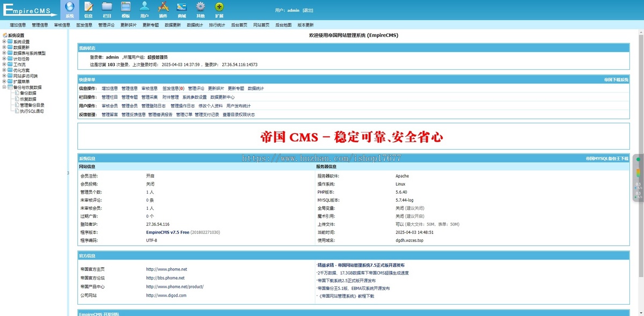Select 排行统计 in the top shortcut bar
644x316 pixels.
coord(217,25)
